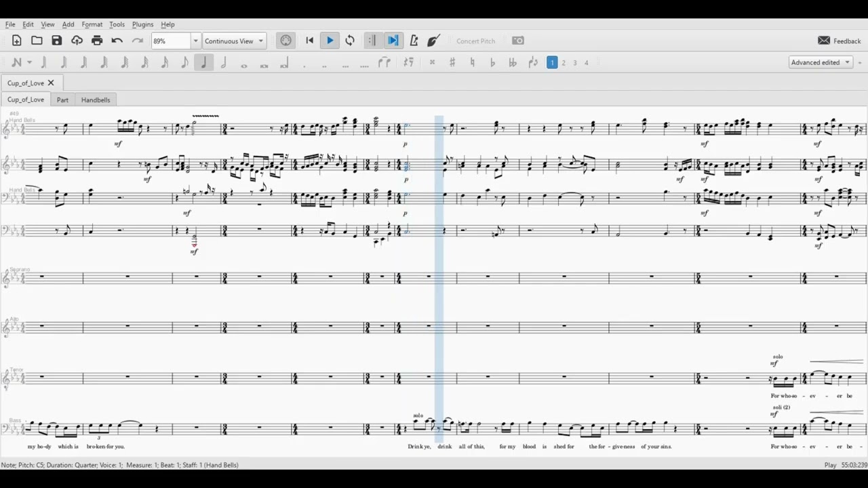The height and width of the screenshot is (488, 868).
Task: Select the eighth note duration
Action: 184,62
